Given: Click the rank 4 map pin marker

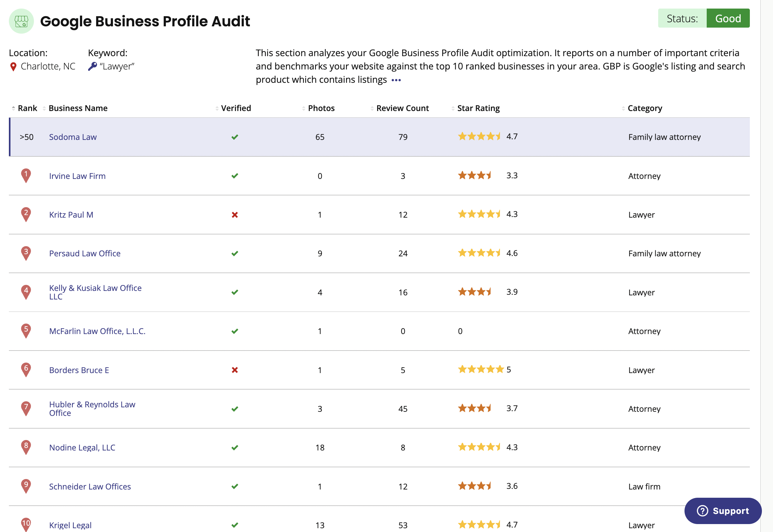Looking at the screenshot, I should (x=26, y=292).
